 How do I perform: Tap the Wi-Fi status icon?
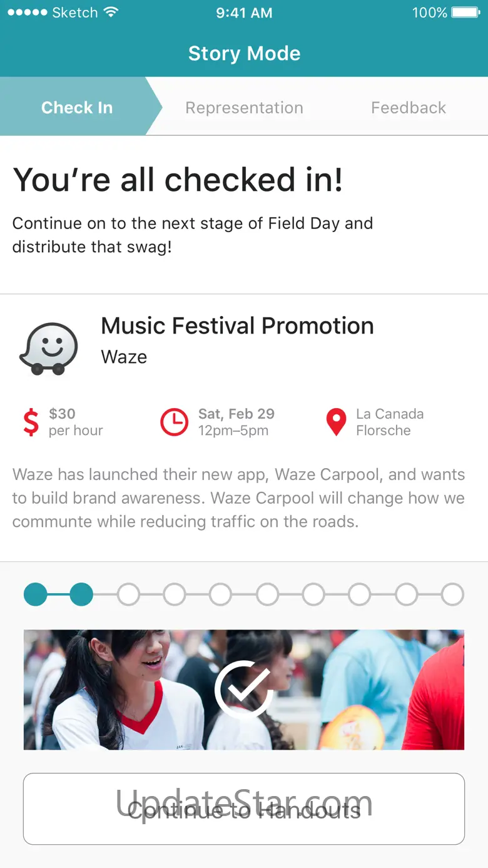(111, 13)
